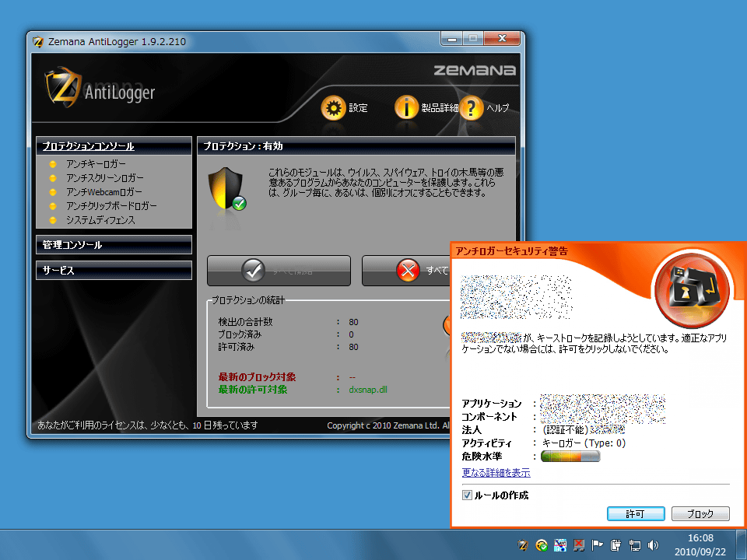747x560 pixels.
Task: Open the 設定 gear icon
Action: [333, 108]
